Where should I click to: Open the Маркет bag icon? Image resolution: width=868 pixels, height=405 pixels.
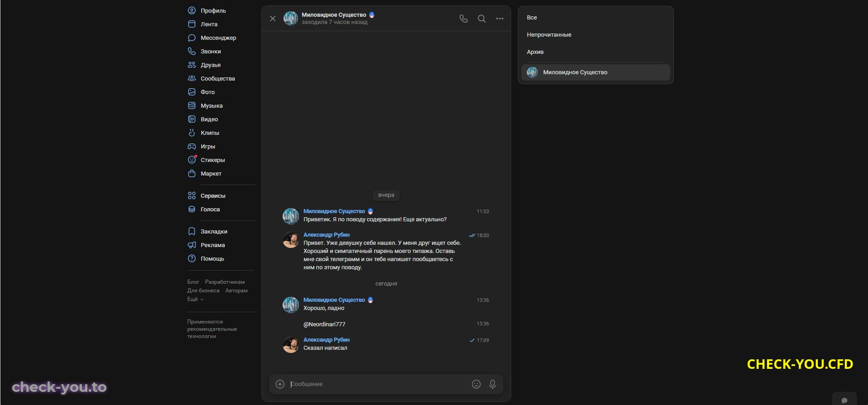click(192, 173)
